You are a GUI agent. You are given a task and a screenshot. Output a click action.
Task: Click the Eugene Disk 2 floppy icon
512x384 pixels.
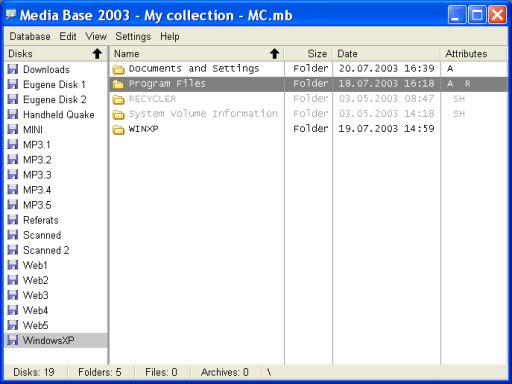13,99
